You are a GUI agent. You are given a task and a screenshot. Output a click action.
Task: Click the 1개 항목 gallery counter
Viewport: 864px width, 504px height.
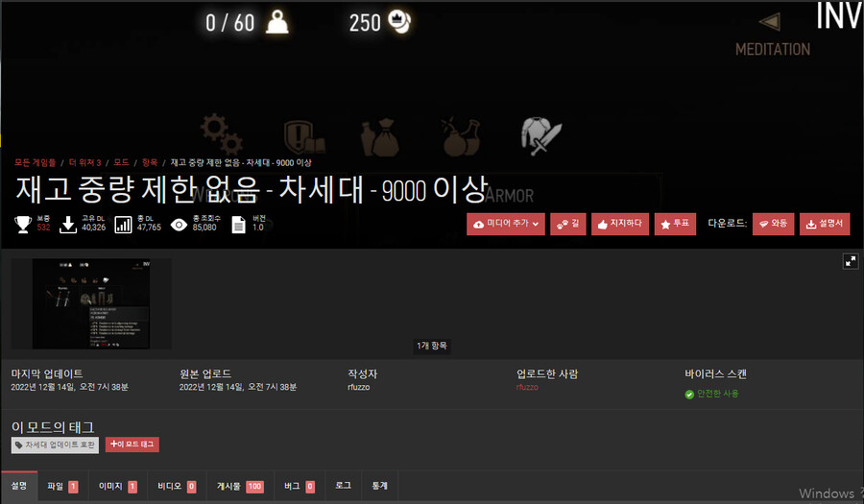click(432, 346)
